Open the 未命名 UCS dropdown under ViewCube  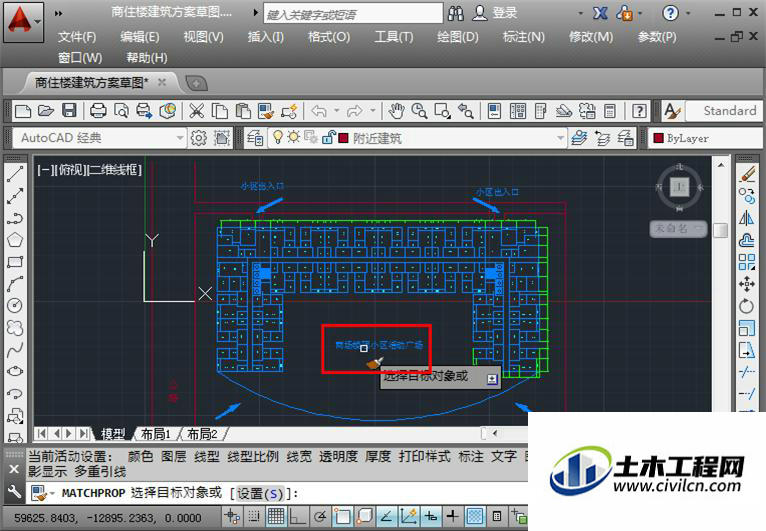[679, 228]
